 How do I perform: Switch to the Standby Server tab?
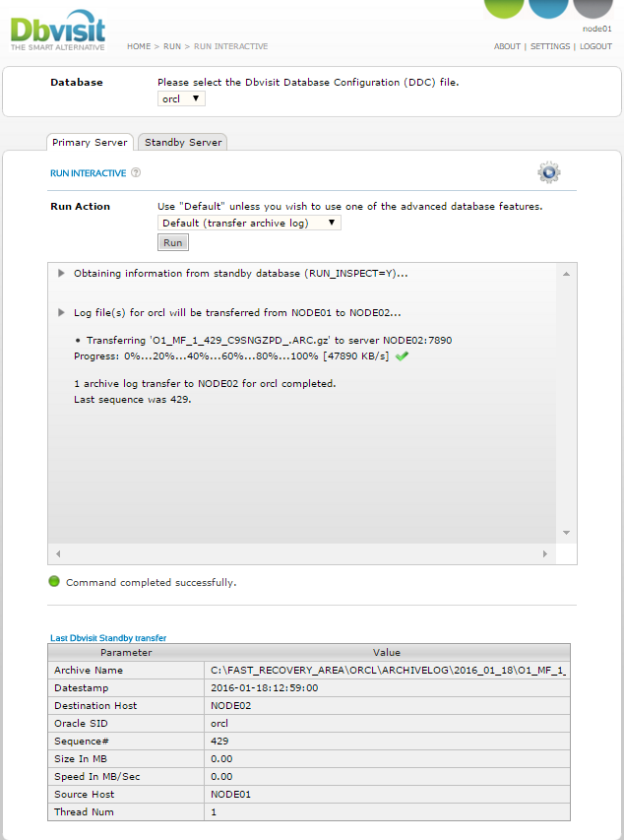click(x=183, y=142)
